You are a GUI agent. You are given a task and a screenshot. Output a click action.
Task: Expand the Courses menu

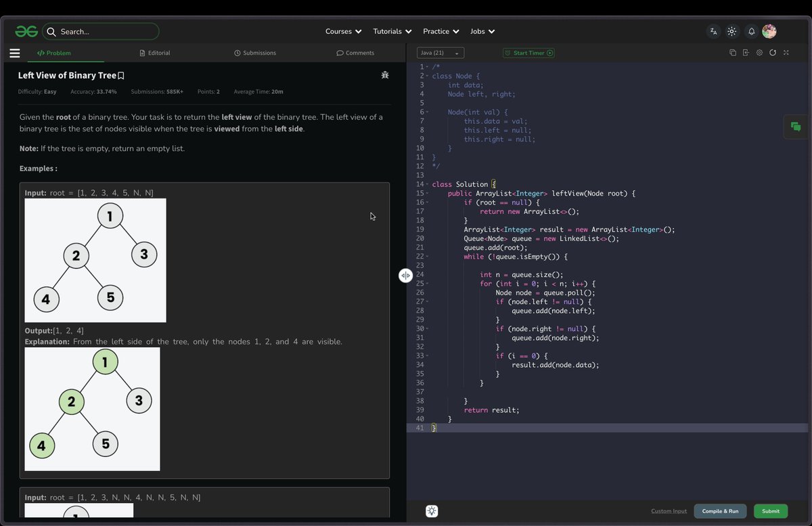(x=343, y=31)
